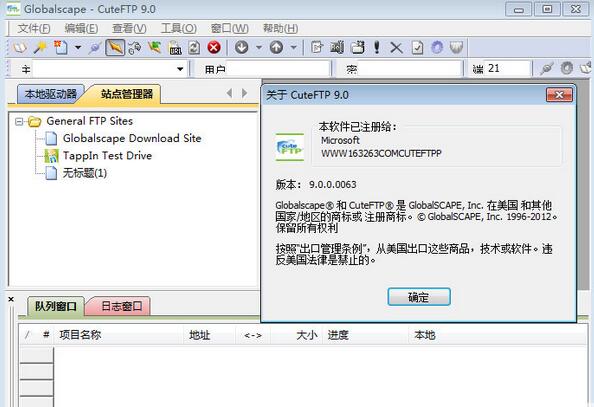Click the Download arrow icon
Screen dimensions: 594x407
point(242,48)
